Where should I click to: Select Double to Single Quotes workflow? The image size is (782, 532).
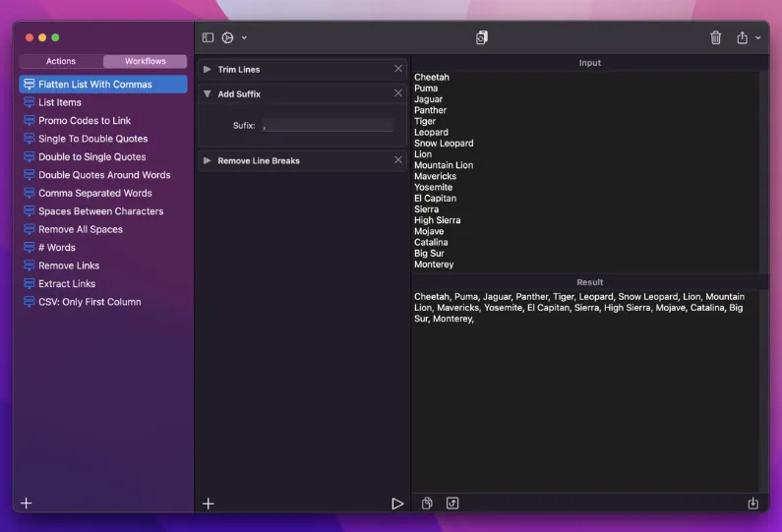click(103, 156)
